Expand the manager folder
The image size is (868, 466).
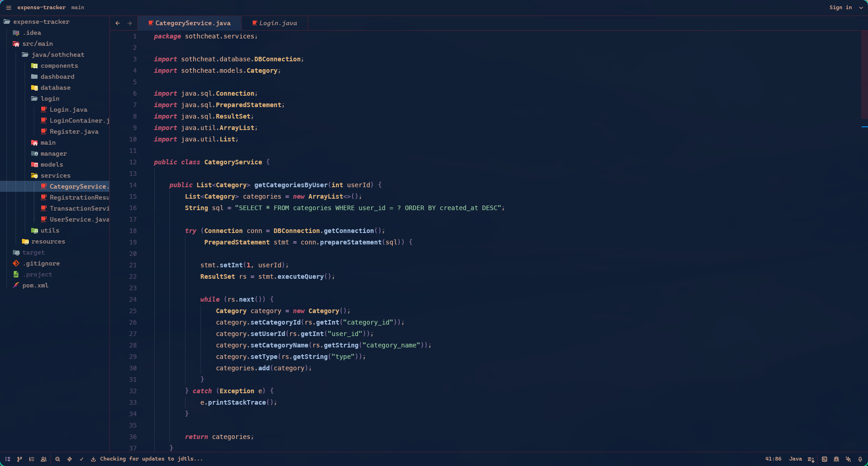click(55, 153)
